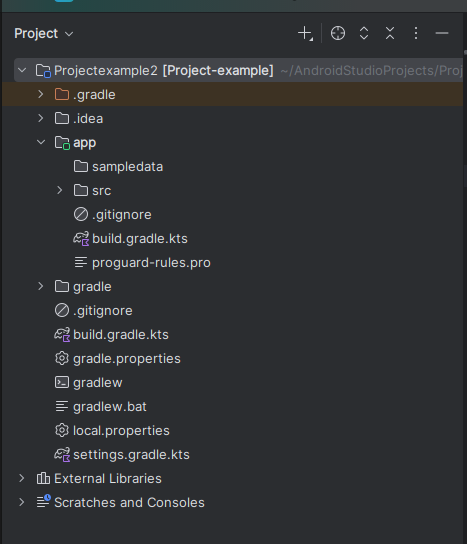Select the Scratches and Consoles label
Image resolution: width=467 pixels, height=544 pixels.
click(129, 502)
